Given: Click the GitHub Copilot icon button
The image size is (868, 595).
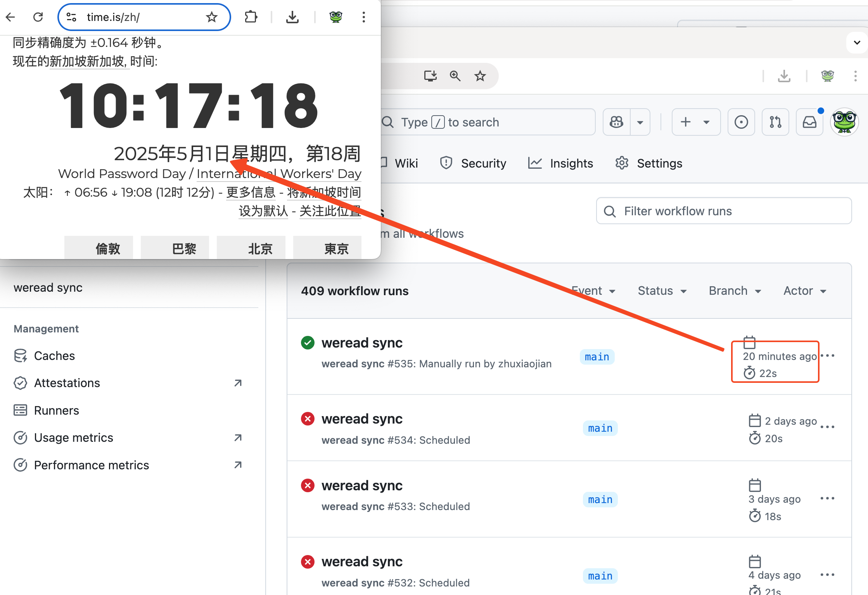Looking at the screenshot, I should [x=617, y=122].
